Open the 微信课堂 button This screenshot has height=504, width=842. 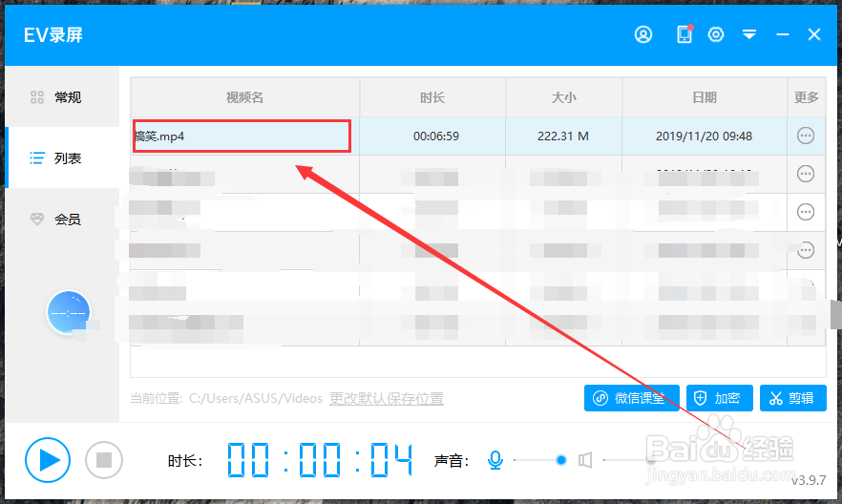[x=632, y=398]
